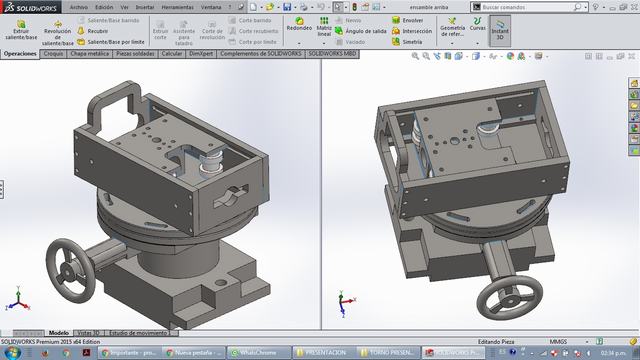640x360 pixels.
Task: Click the Recubrir loft tool
Action: [93, 31]
